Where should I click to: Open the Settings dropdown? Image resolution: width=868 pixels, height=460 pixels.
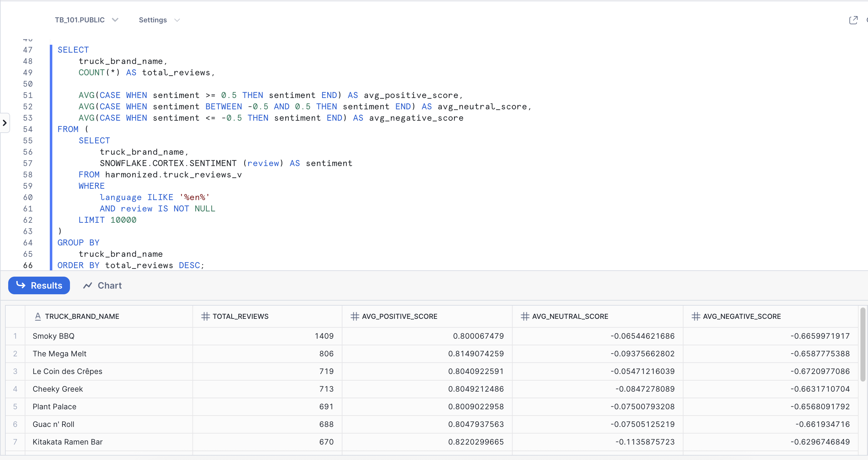pos(159,20)
